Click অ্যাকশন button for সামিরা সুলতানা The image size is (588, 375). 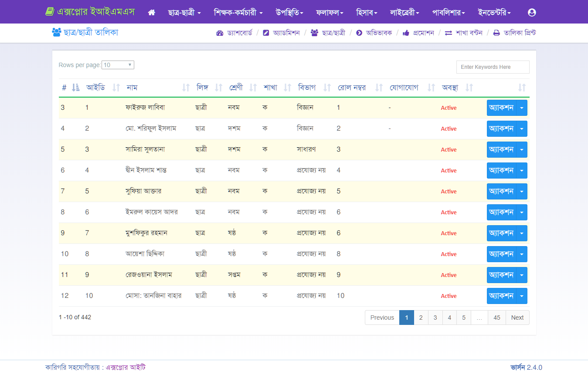pyautogui.click(x=501, y=149)
